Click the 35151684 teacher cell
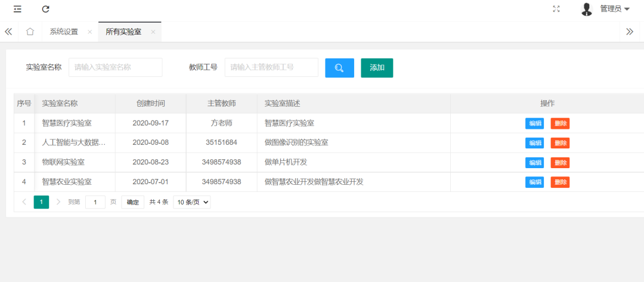644x282 pixels. click(222, 142)
